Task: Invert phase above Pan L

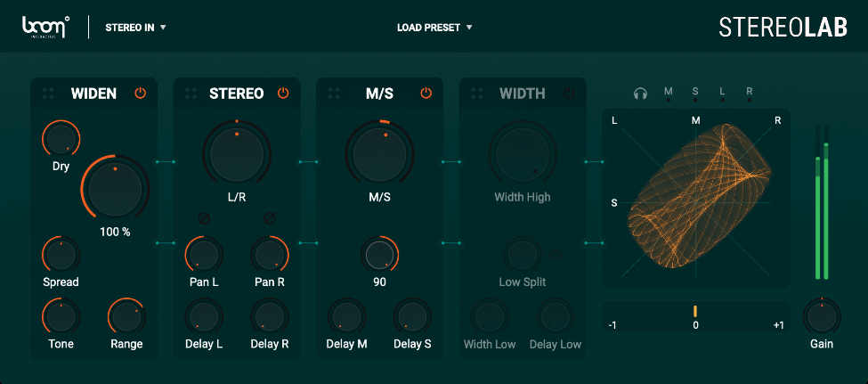Action: 204,218
